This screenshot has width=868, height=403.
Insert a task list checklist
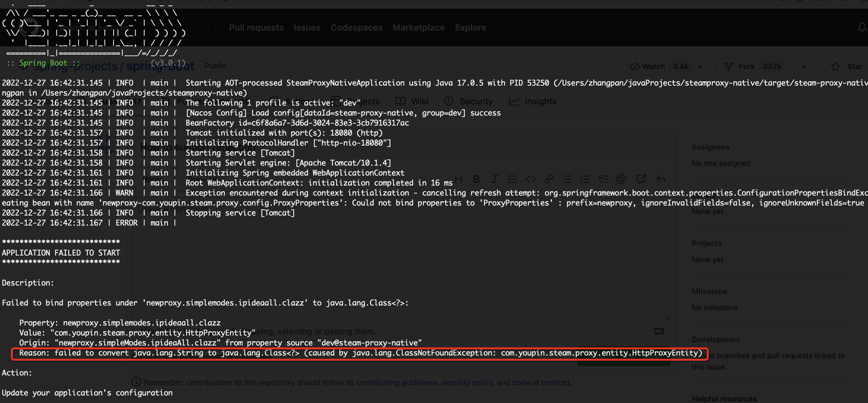pos(603,179)
